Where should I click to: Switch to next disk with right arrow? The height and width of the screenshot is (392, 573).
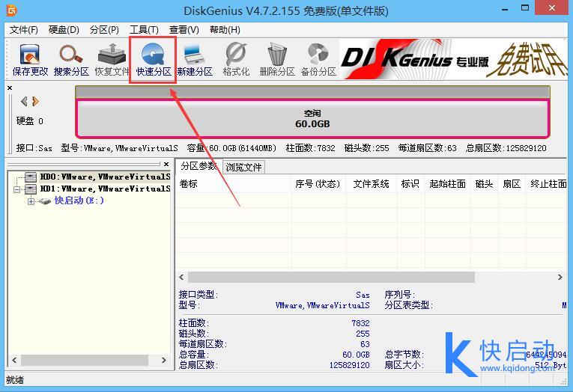34,101
